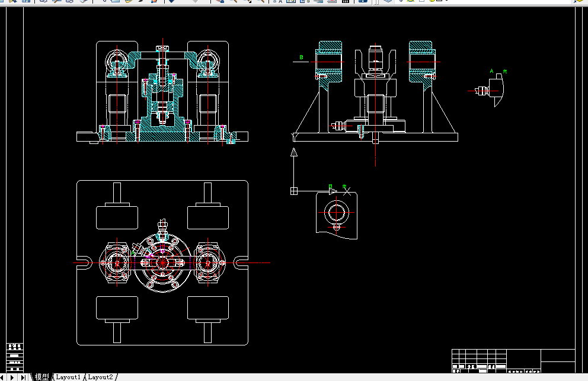The width and height of the screenshot is (588, 381).
Task: Open the Layout1 tab
Action: (x=68, y=377)
